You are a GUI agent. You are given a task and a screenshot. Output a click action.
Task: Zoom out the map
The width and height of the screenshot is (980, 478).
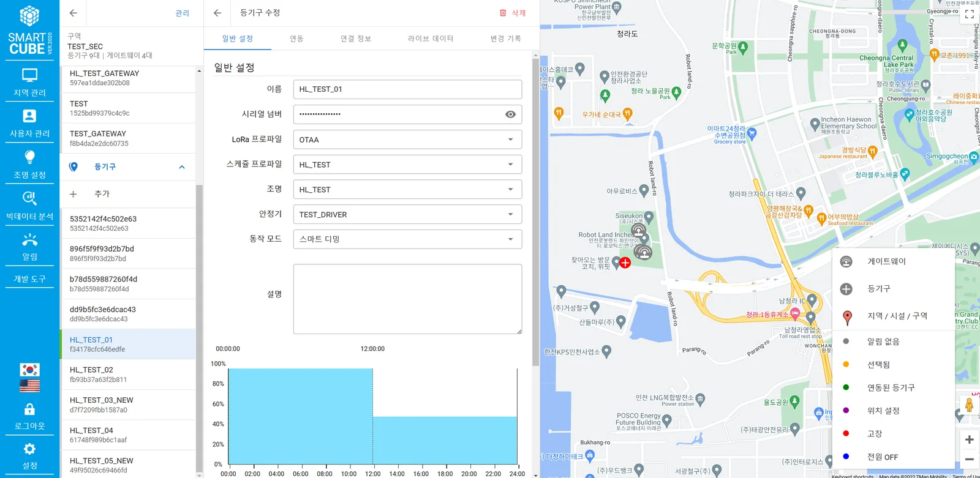click(970, 459)
